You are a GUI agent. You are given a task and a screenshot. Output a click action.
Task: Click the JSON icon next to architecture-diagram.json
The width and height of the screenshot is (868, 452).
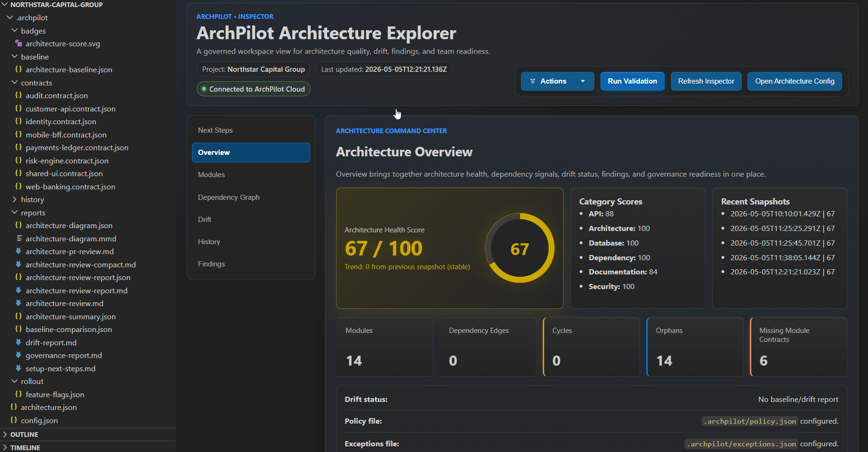point(18,225)
